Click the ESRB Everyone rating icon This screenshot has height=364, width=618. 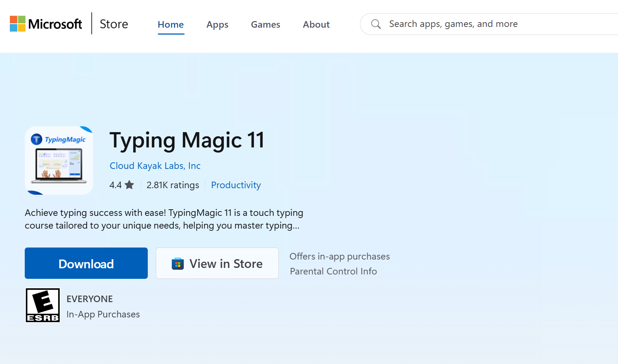tap(43, 305)
